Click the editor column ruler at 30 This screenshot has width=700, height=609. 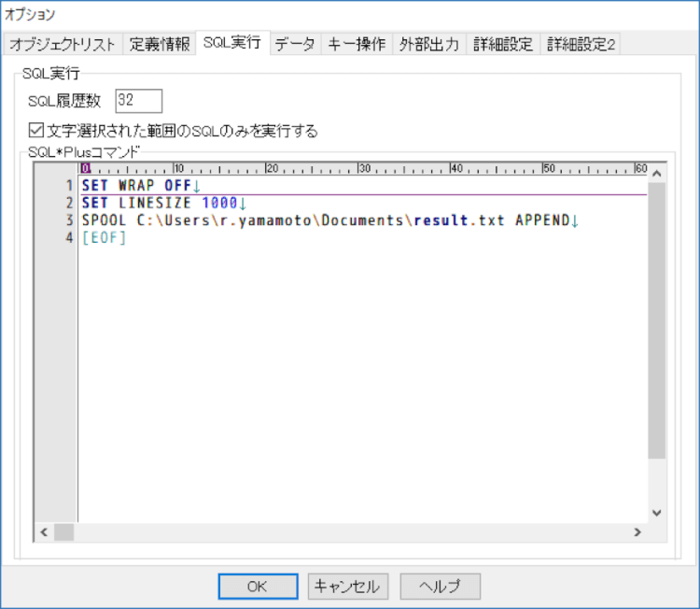361,169
